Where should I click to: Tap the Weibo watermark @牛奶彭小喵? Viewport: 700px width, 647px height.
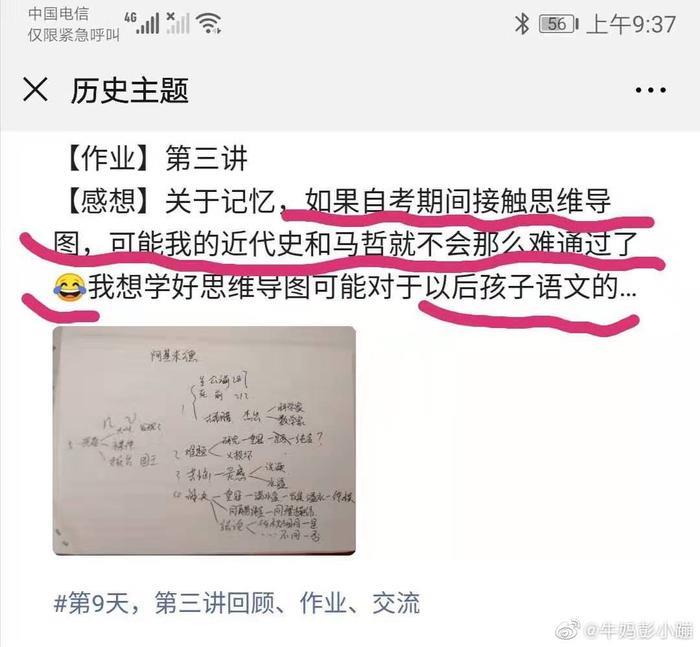click(638, 630)
